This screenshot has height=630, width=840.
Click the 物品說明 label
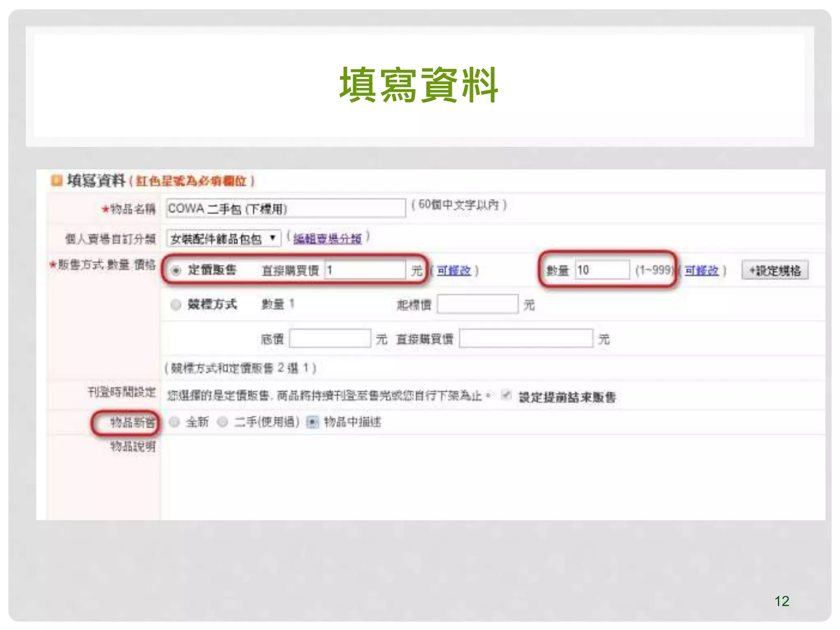coord(133,447)
